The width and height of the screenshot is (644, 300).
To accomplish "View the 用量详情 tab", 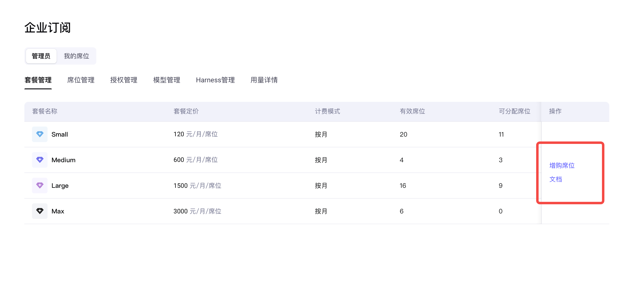I will tap(264, 80).
